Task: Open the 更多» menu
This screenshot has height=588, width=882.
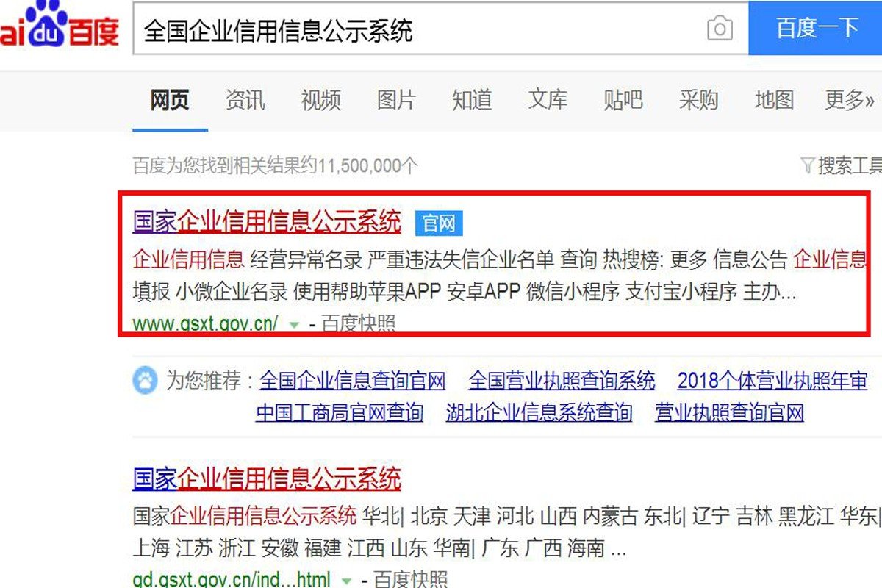Action: tap(849, 101)
